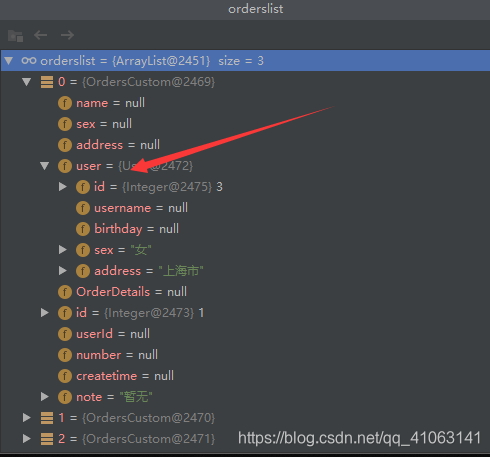Image resolution: width=490 pixels, height=457 pixels.
Task: Select the row "sex = null"
Action: point(245,124)
